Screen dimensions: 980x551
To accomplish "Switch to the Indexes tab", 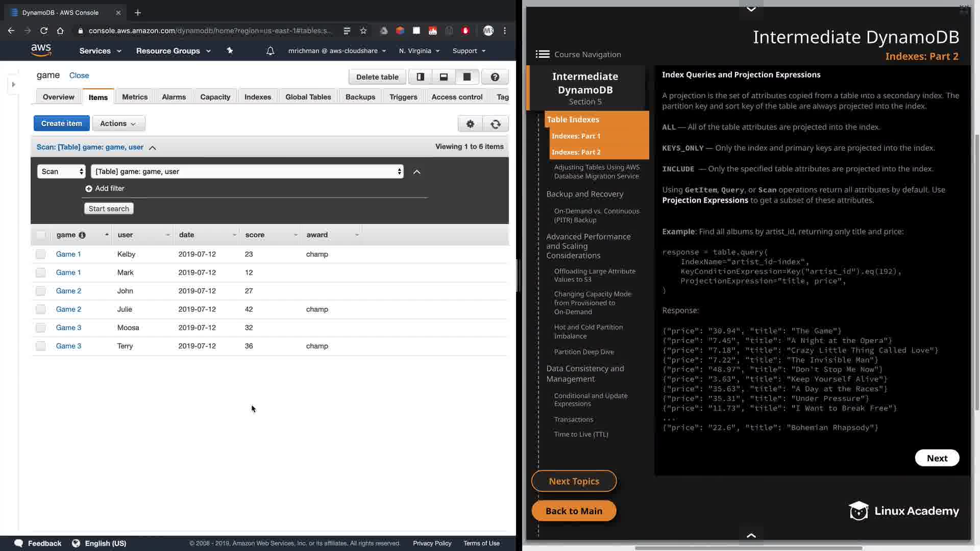I will [x=257, y=97].
